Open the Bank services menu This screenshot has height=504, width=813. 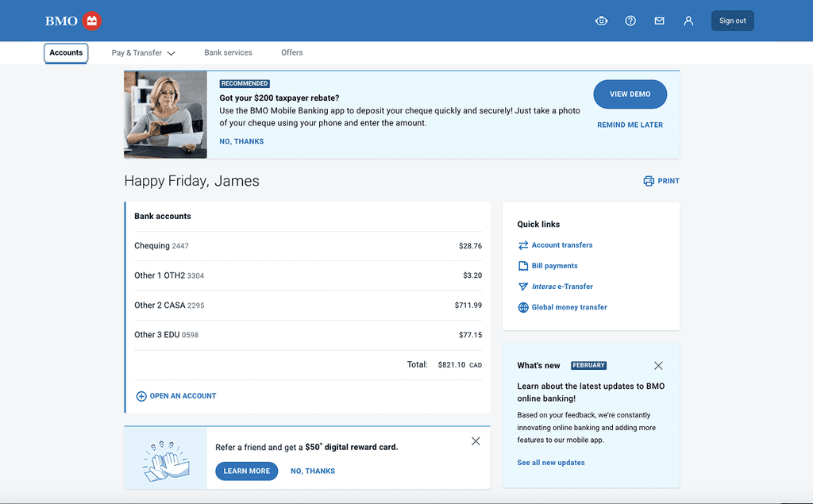[x=228, y=52]
